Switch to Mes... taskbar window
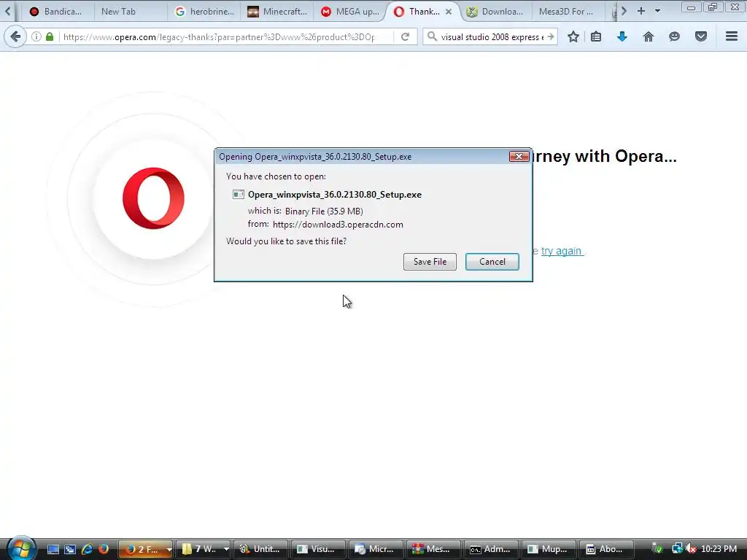Image resolution: width=747 pixels, height=560 pixels. [433, 549]
